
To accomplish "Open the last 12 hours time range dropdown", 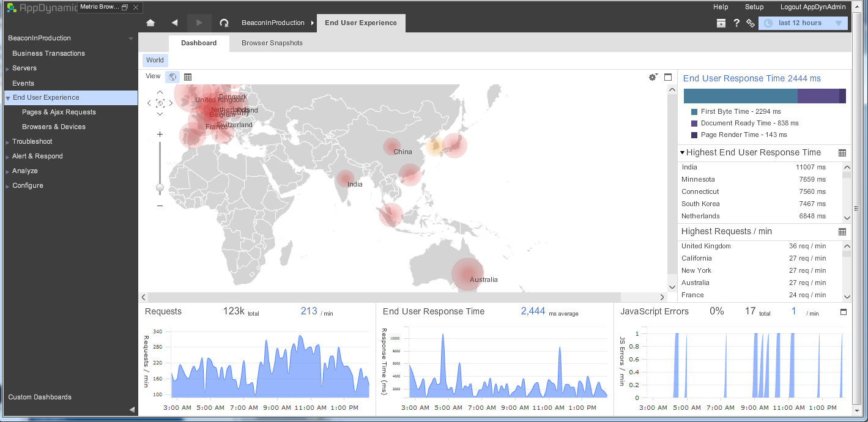I will [x=803, y=23].
